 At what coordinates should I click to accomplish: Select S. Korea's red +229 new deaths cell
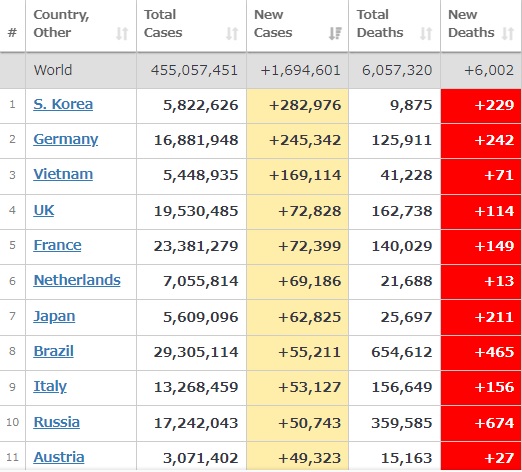[481, 106]
